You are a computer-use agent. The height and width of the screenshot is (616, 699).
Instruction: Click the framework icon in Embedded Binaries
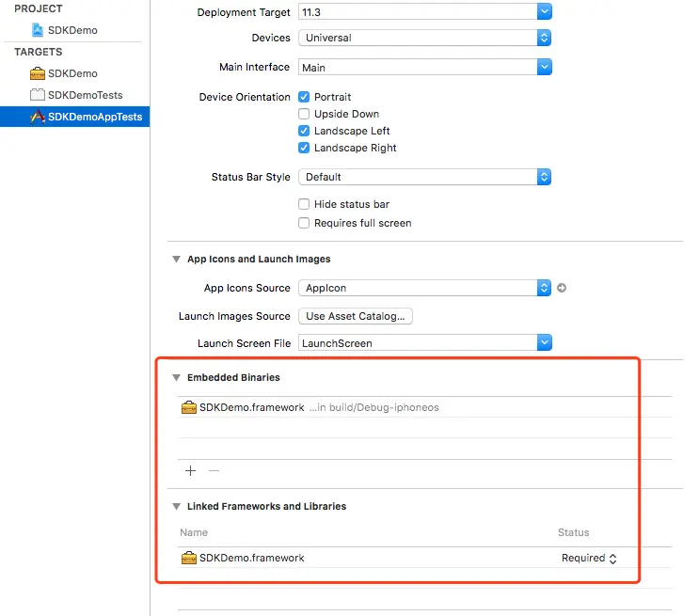tap(189, 407)
